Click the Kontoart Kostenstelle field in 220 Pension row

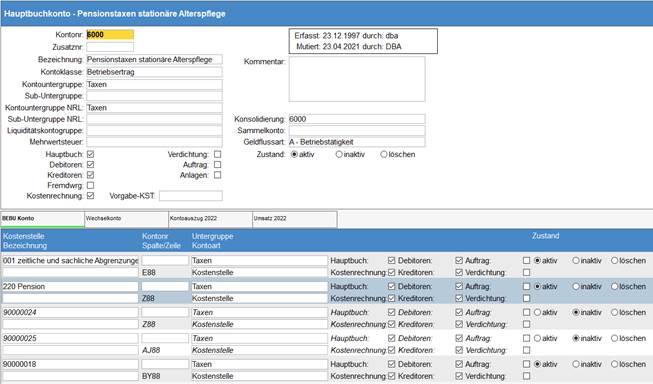pyautogui.click(x=259, y=298)
